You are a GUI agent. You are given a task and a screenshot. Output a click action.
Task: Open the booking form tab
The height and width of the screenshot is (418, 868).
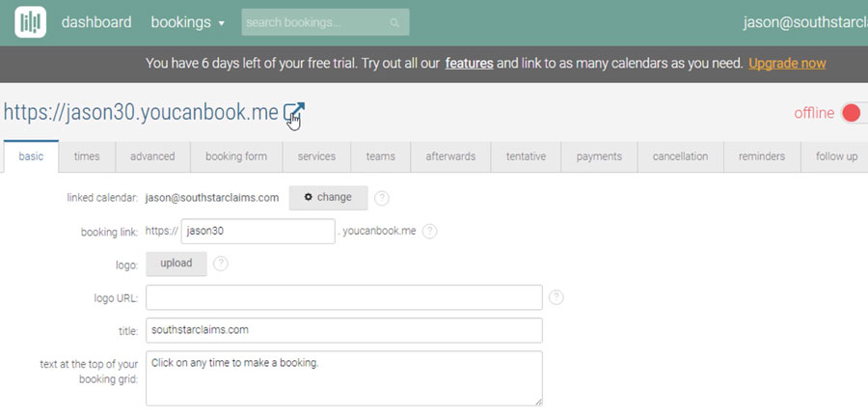point(236,157)
